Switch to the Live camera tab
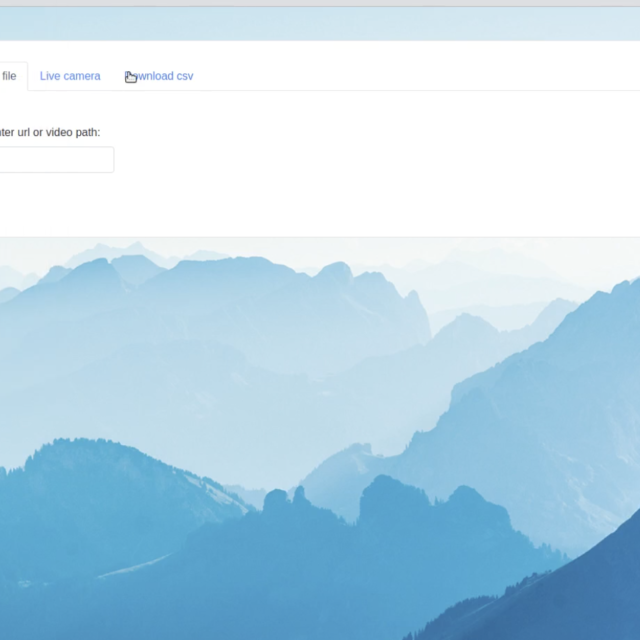 tap(70, 76)
